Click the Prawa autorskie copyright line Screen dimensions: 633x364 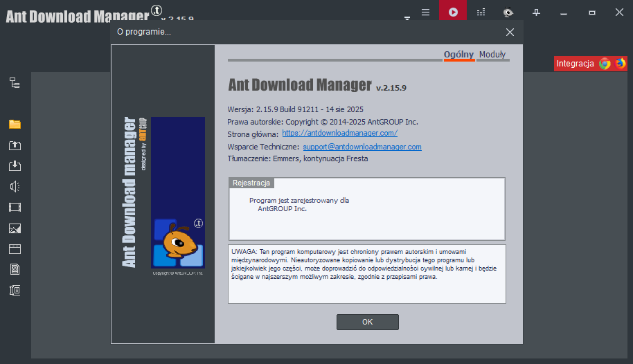(x=323, y=122)
